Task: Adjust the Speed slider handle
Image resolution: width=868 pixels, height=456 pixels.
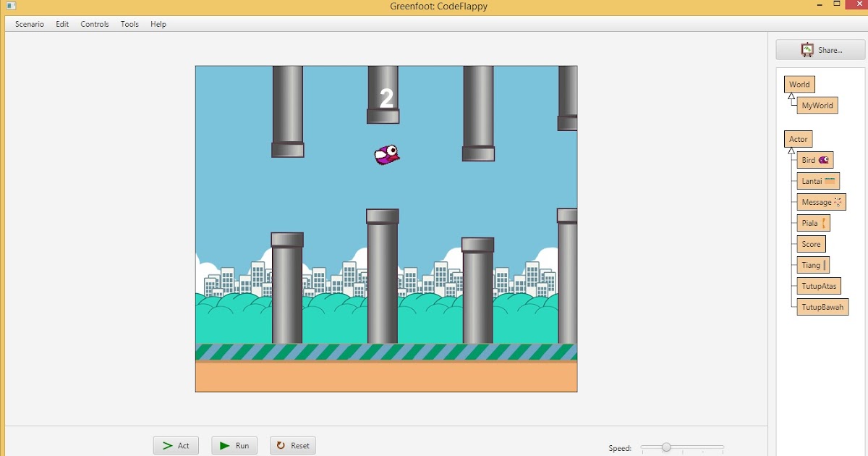Action: click(x=666, y=447)
